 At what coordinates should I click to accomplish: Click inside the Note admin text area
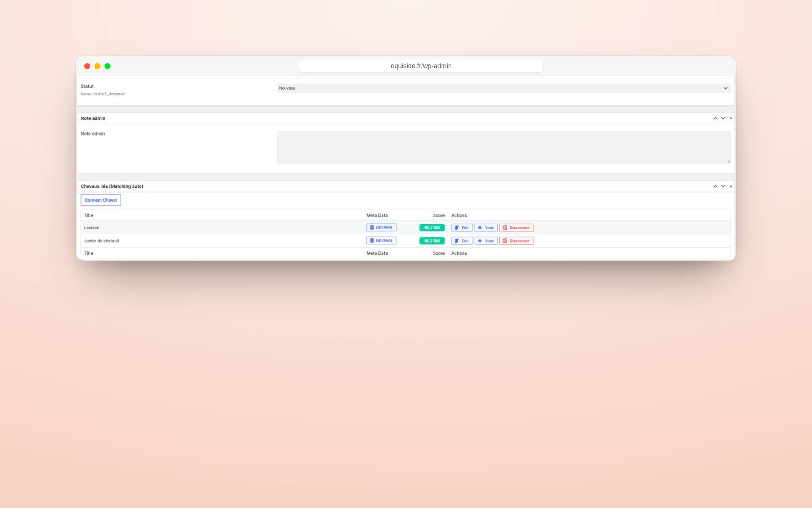coord(504,147)
